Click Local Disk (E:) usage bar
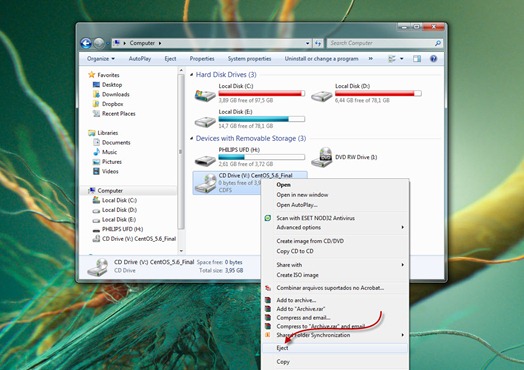This screenshot has width=524, height=370. pyautogui.click(x=262, y=119)
